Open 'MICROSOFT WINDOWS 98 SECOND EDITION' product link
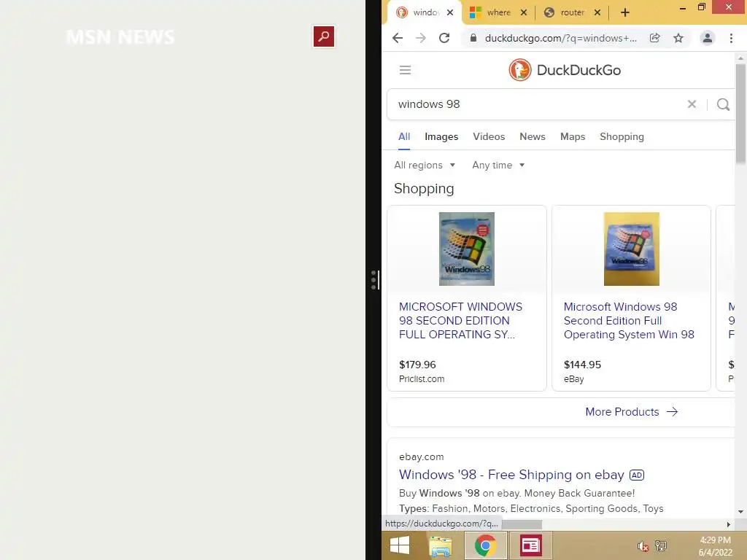The image size is (747, 560). click(x=460, y=321)
